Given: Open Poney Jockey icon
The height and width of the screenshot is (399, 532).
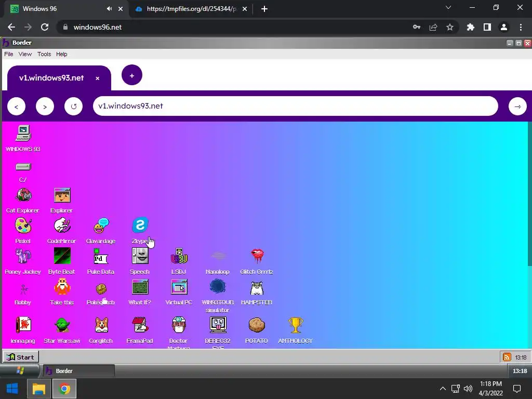Looking at the screenshot, I should (x=23, y=256).
